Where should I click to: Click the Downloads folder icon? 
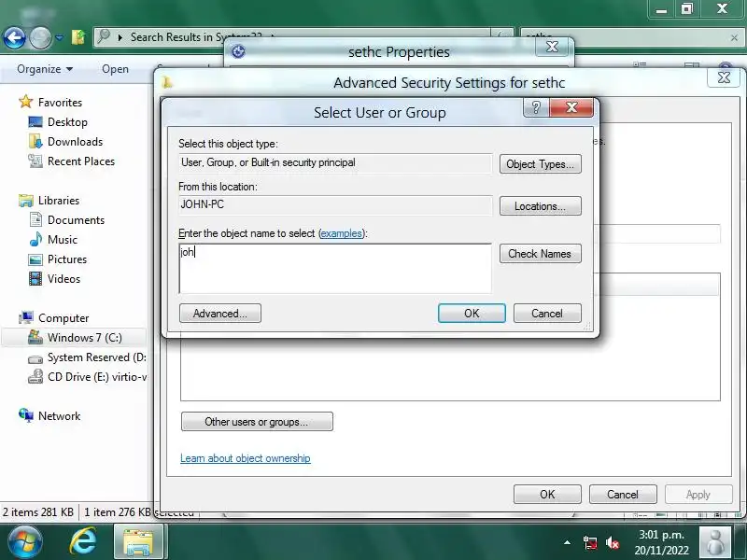[35, 142]
